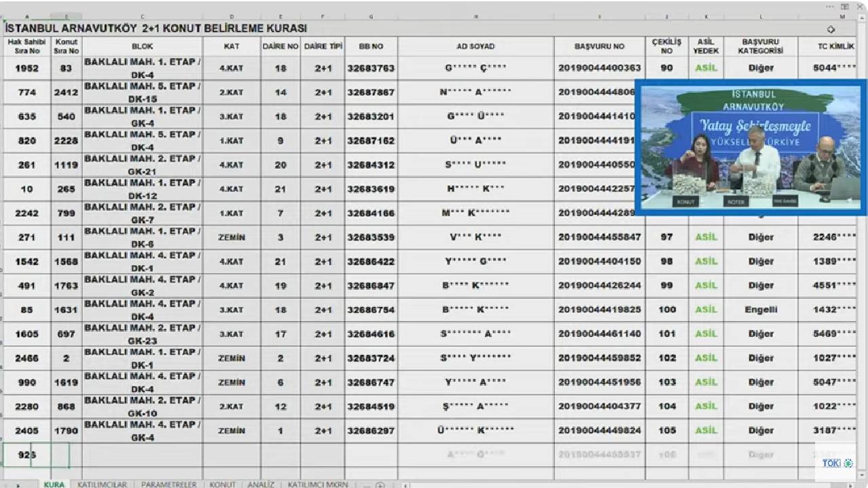Click the BB NO header cell

(x=371, y=46)
